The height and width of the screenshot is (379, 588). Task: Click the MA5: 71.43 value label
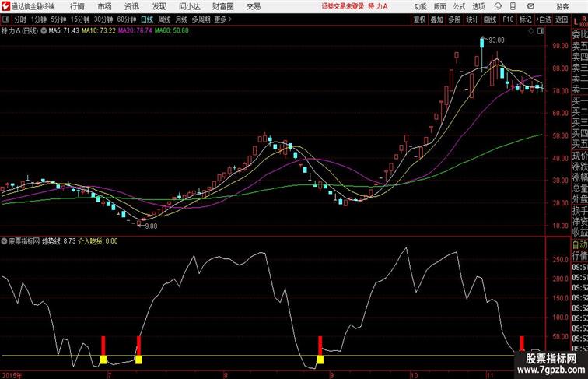[x=64, y=31]
